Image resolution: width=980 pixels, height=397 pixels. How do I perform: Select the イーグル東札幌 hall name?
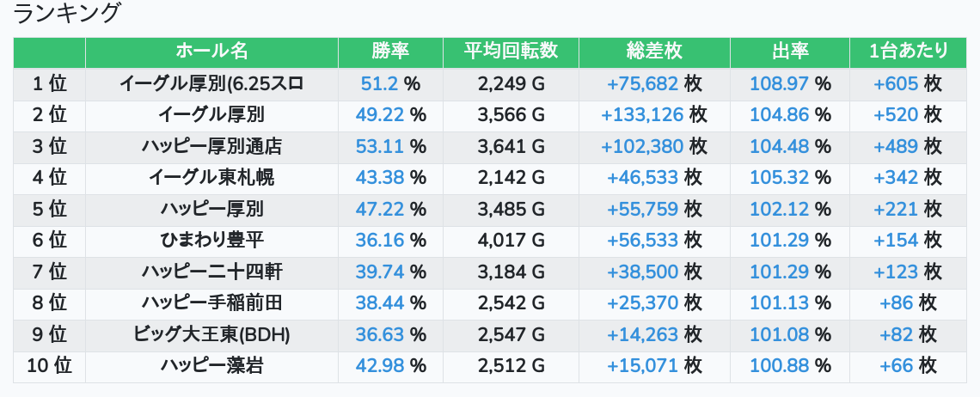211,178
